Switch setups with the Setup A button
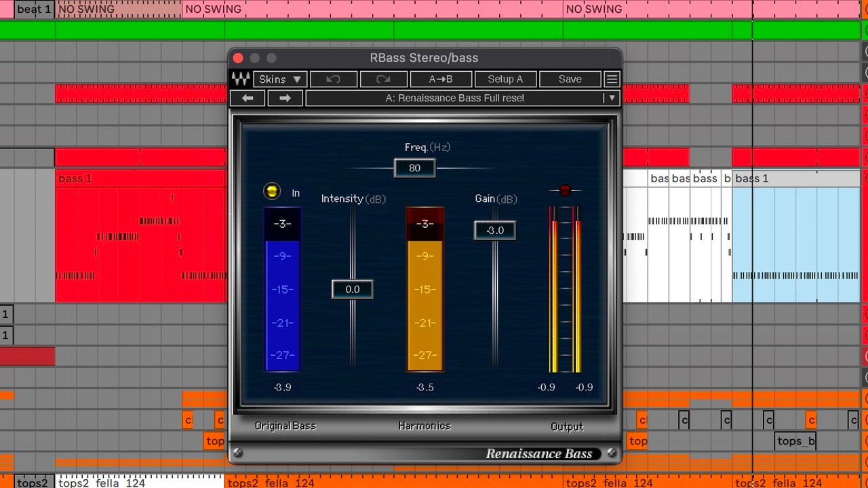 505,79
